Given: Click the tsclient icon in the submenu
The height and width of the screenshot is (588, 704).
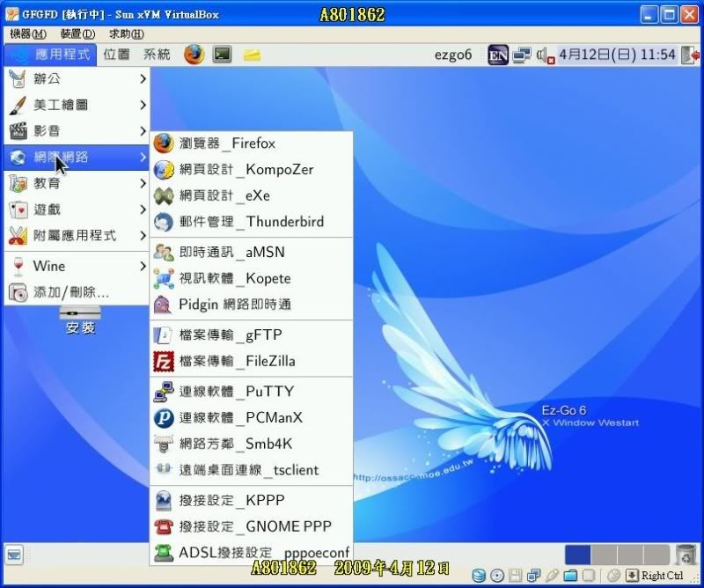Looking at the screenshot, I should coord(164,469).
